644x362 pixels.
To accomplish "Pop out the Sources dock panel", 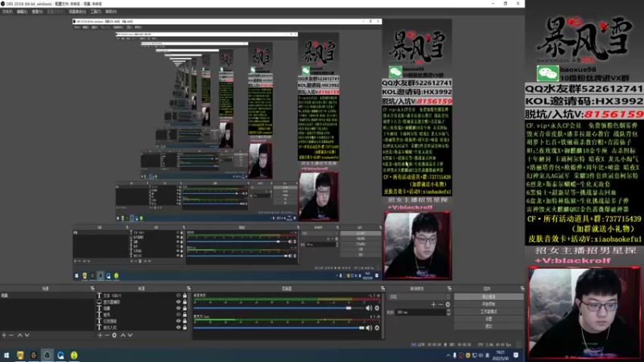I will (x=188, y=289).
